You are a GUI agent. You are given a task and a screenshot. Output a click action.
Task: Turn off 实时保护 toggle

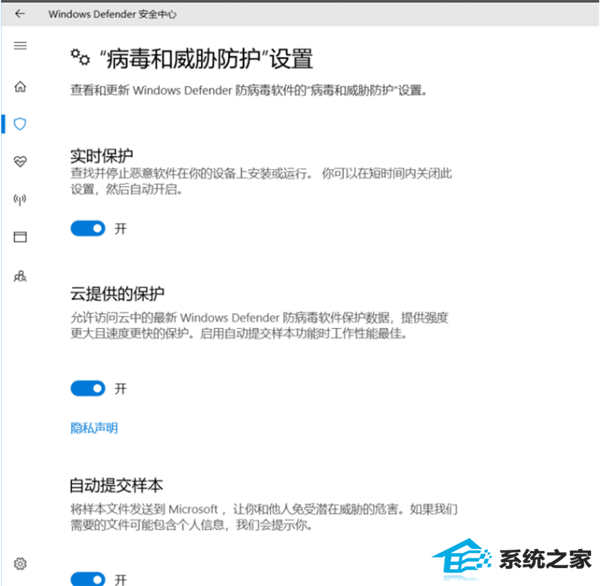click(88, 229)
